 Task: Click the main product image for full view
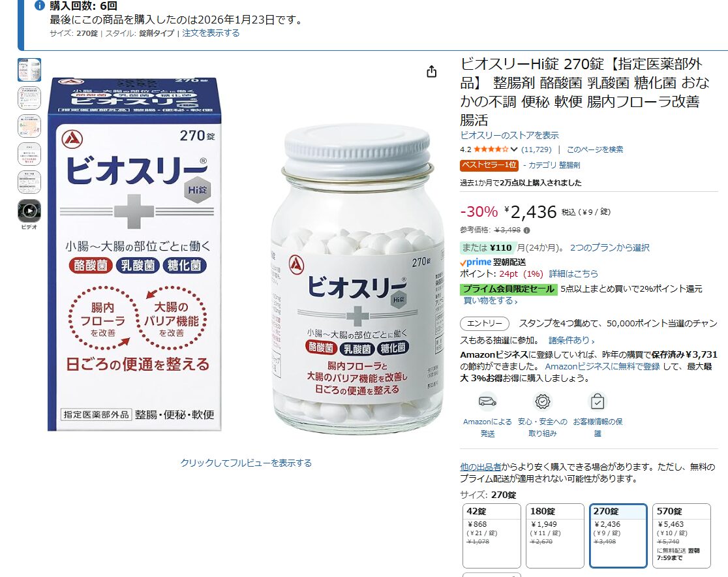(x=246, y=253)
